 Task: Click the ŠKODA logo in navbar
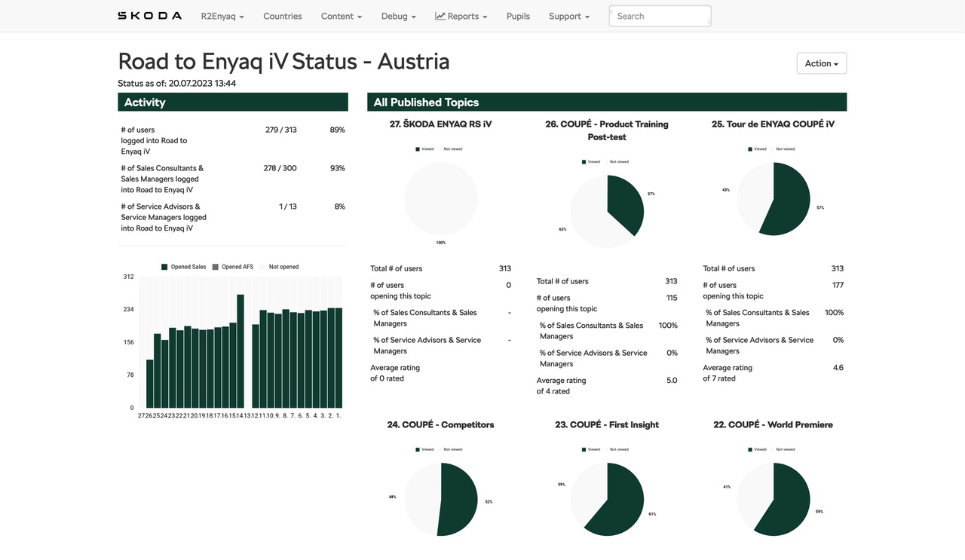tap(149, 16)
